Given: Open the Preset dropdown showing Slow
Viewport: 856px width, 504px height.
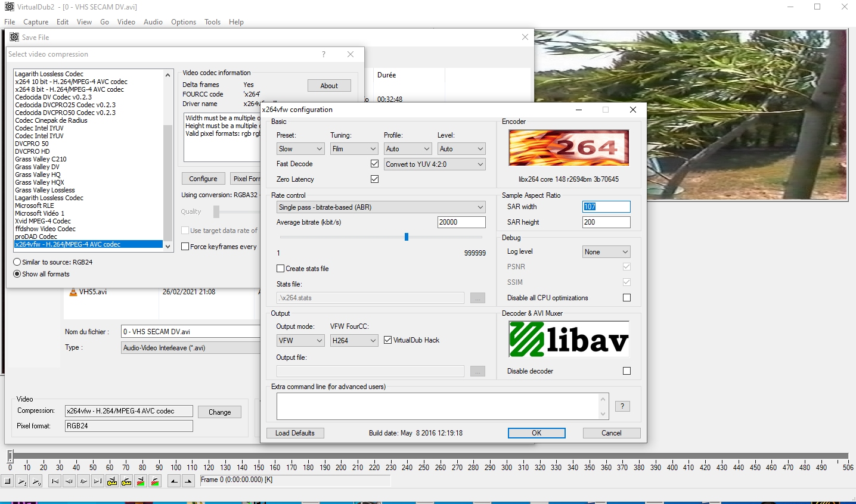Looking at the screenshot, I should pos(300,149).
